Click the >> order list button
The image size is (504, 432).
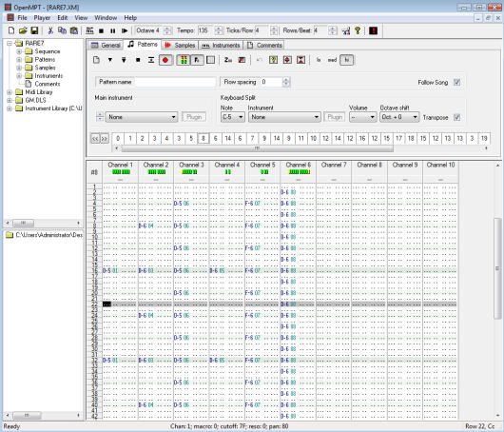tap(105, 139)
